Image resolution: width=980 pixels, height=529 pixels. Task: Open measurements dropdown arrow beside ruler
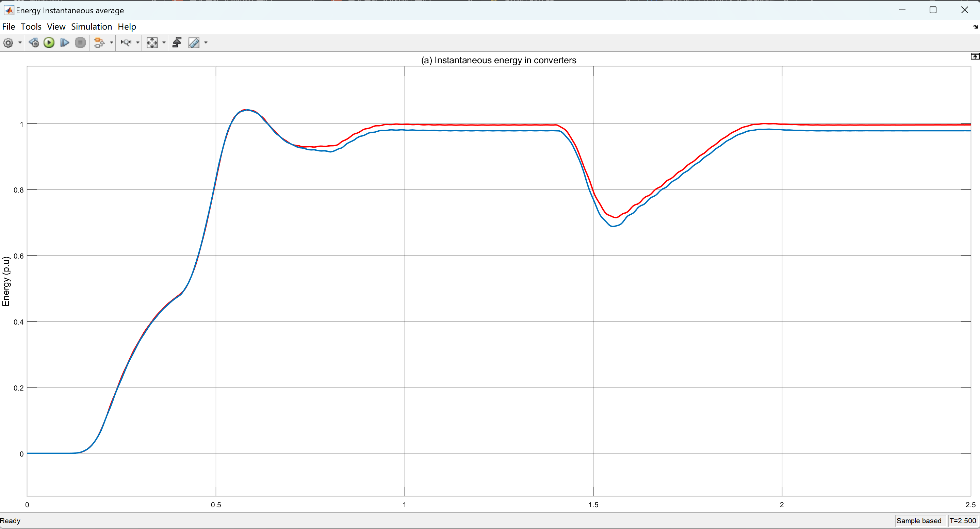206,43
